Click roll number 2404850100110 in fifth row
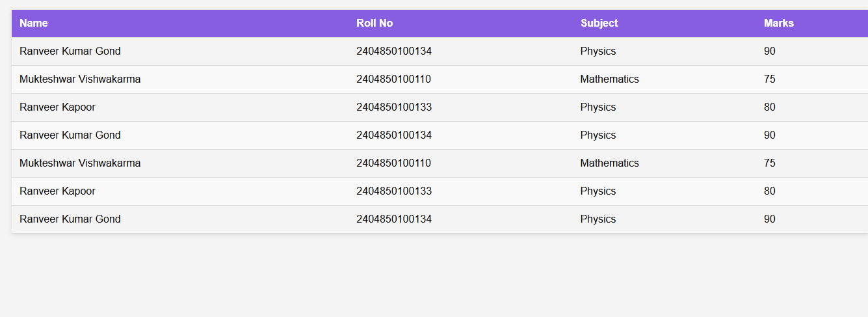The image size is (868, 317). 393,163
